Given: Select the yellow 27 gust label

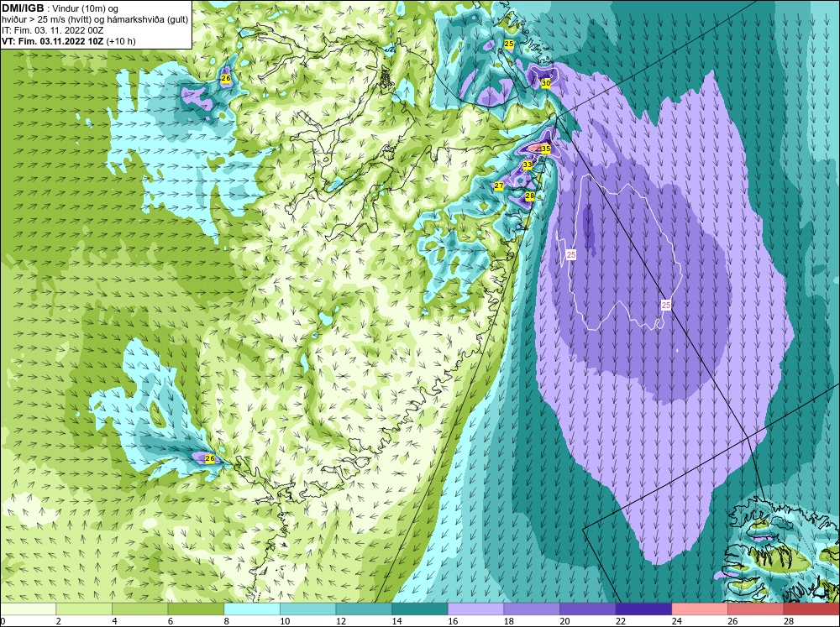Looking at the screenshot, I should [x=499, y=185].
